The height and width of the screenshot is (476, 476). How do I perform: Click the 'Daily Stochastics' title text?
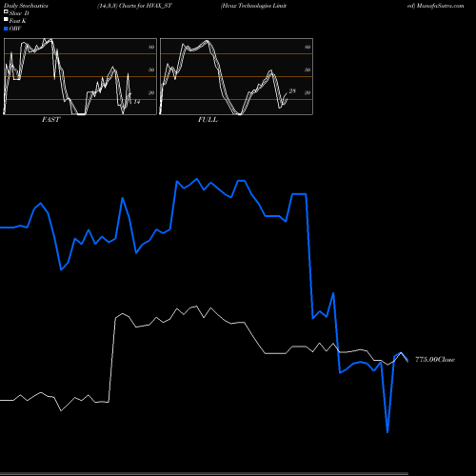pos(26,6)
